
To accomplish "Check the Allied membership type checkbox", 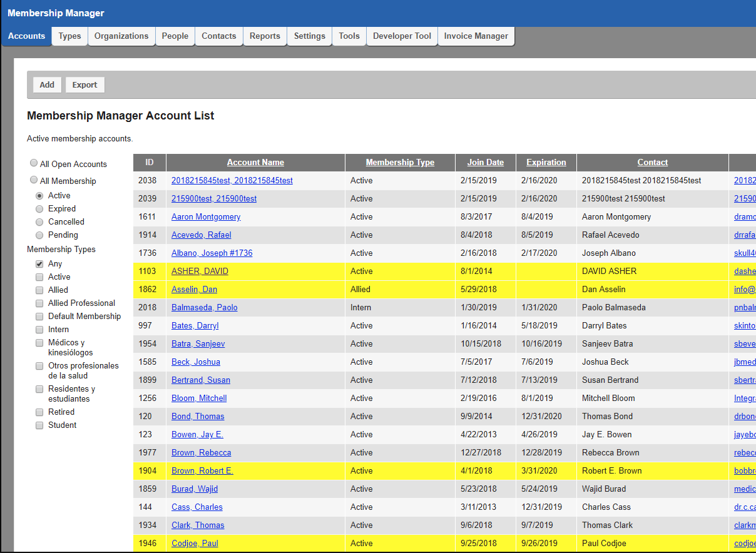I will tap(39, 290).
